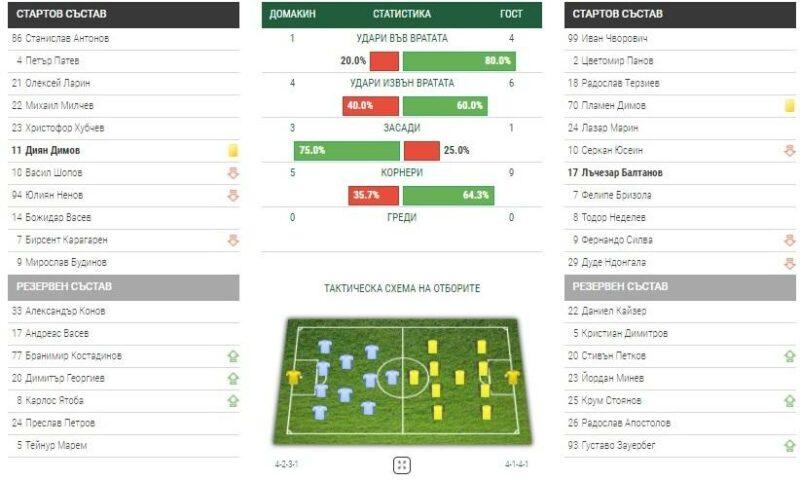Click the yellow card icon beside Пламен Димов
Viewport: 800px width, 481px height.
pyautogui.click(x=790, y=106)
